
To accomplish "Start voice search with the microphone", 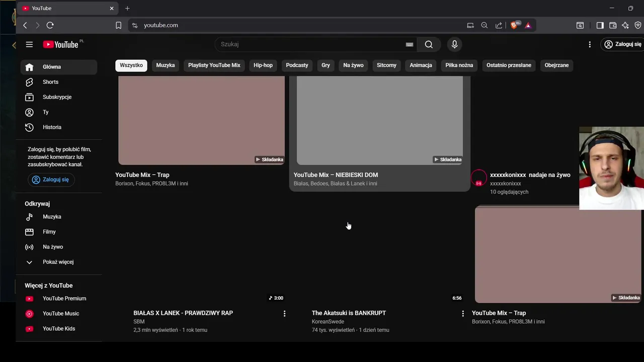I will (454, 44).
